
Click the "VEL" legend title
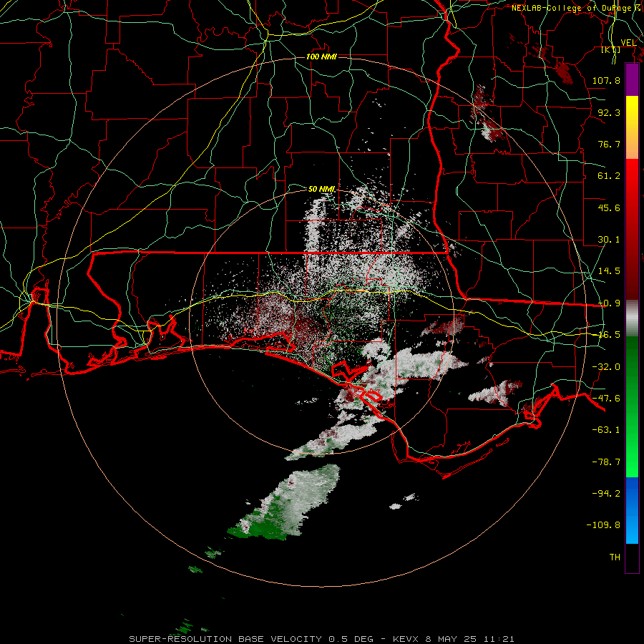point(628,43)
